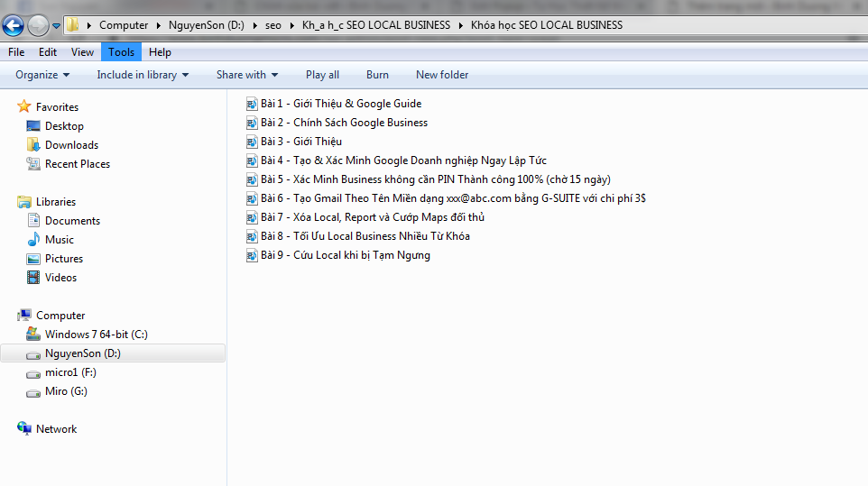The width and height of the screenshot is (868, 486).
Task: Select file name 'Bài 5 - Xác Minh Business không cần PIN'
Action: click(436, 179)
